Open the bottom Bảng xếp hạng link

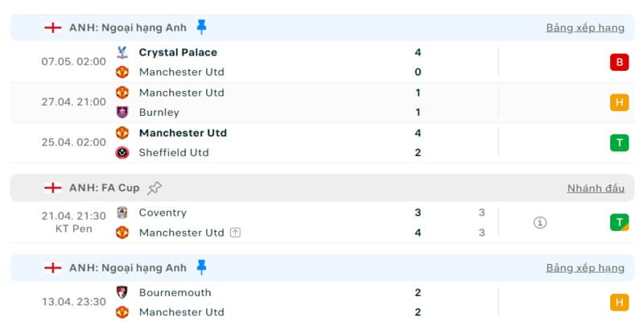[584, 267]
